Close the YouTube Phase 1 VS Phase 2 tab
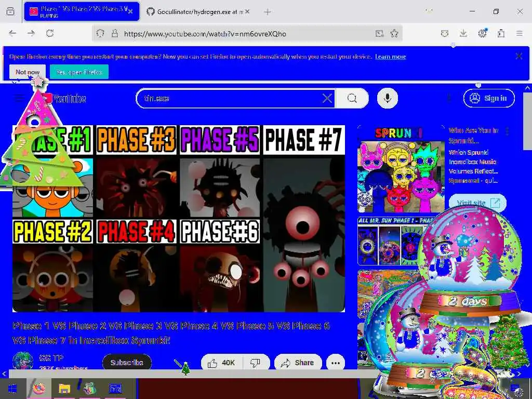The height and width of the screenshot is (399, 532). click(130, 11)
